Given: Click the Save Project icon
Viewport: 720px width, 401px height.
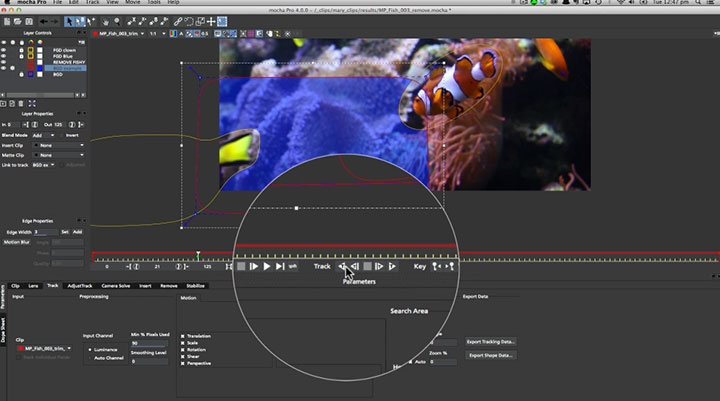Looking at the screenshot, I should pos(29,22).
